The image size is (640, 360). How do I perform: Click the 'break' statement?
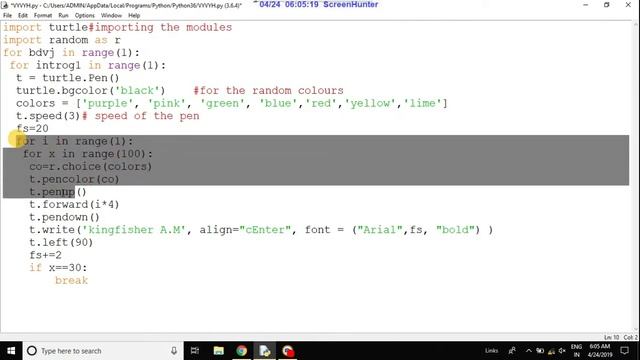[x=71, y=280]
